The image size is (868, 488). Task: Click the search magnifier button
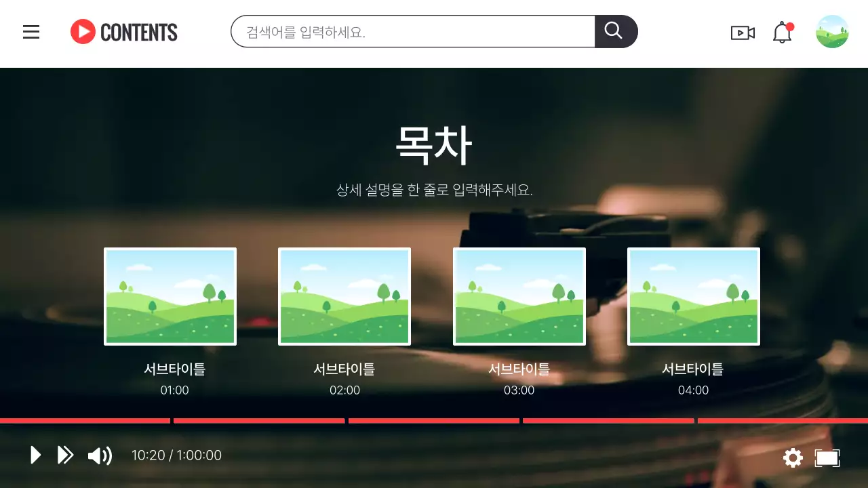614,30
